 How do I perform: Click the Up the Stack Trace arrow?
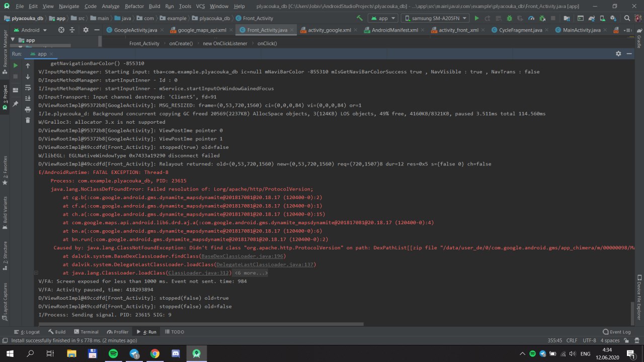click(28, 65)
